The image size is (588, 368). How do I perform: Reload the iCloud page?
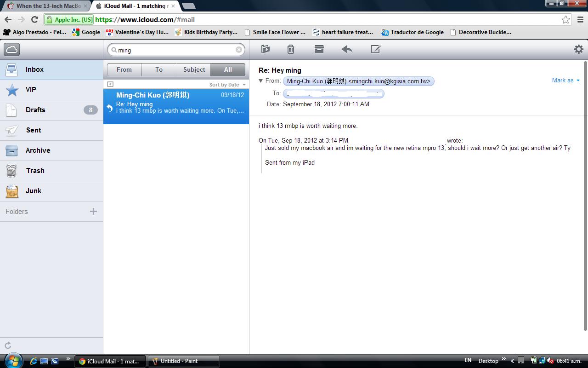pos(34,19)
